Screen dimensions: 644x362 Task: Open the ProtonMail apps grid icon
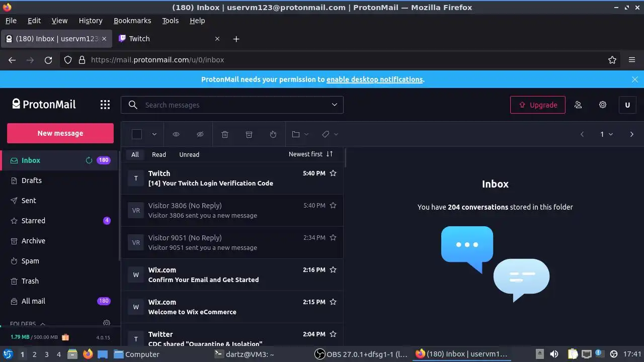click(x=105, y=105)
